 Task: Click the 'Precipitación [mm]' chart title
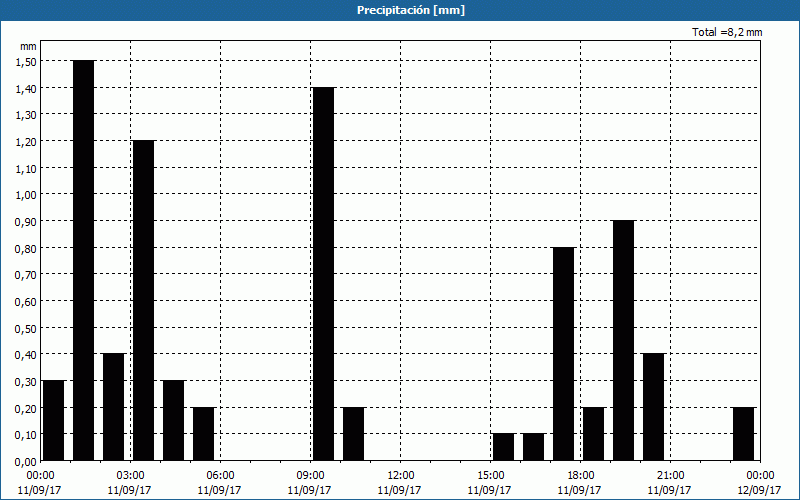[x=411, y=10]
